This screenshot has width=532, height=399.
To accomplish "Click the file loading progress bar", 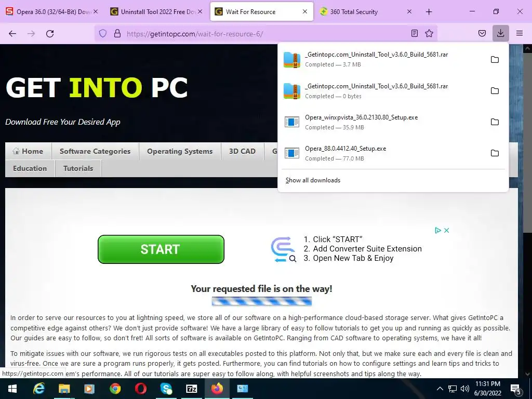I will tap(262, 301).
